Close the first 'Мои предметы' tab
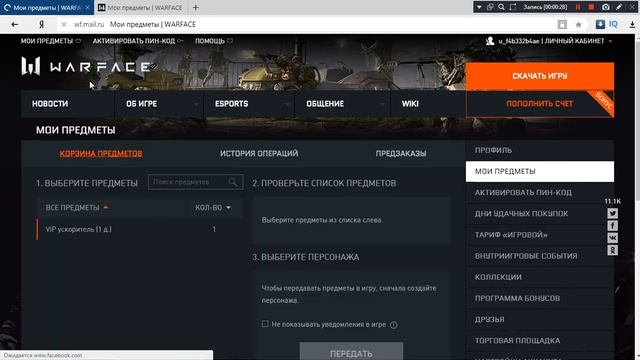This screenshot has width=640, height=360. point(87,7)
